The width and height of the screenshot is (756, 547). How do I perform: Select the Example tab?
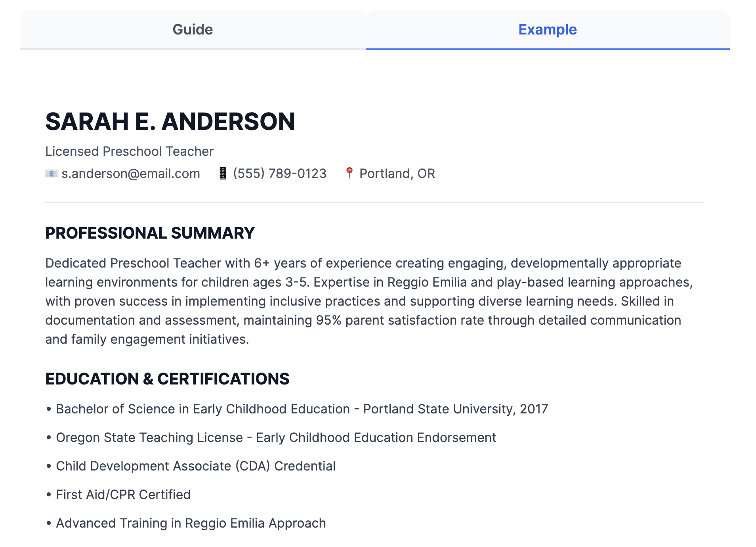547,30
